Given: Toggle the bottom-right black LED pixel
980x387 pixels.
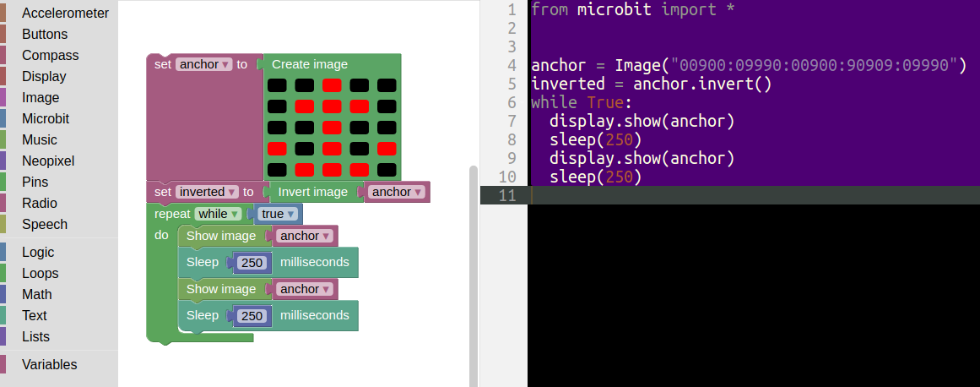Looking at the screenshot, I should click(x=387, y=169).
